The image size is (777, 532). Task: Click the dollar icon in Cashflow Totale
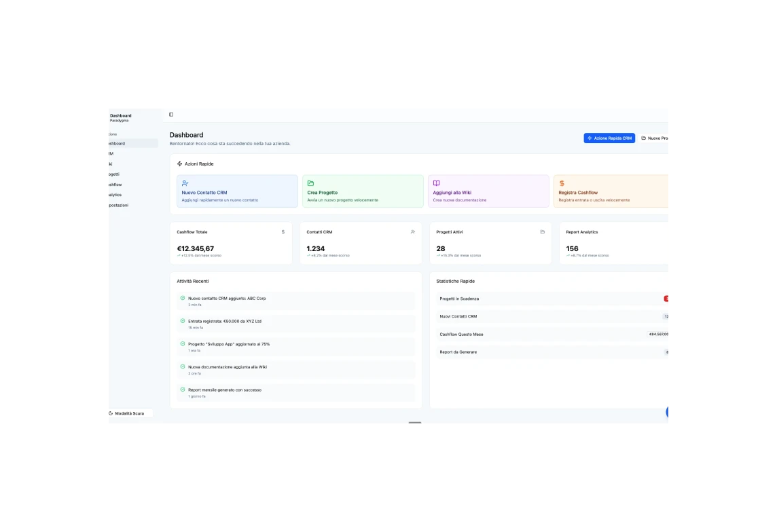point(283,231)
